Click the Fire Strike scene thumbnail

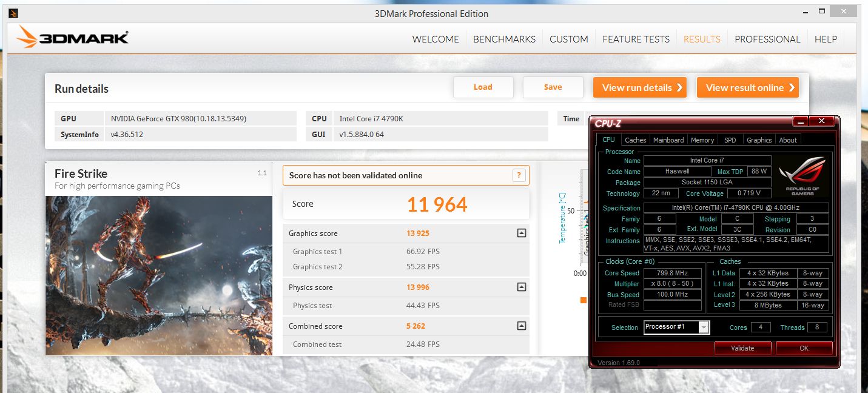159,275
